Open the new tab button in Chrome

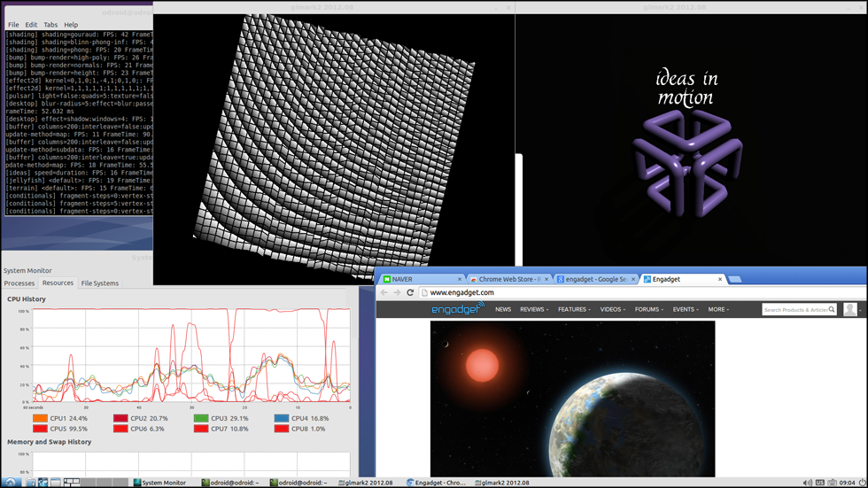tap(734, 279)
